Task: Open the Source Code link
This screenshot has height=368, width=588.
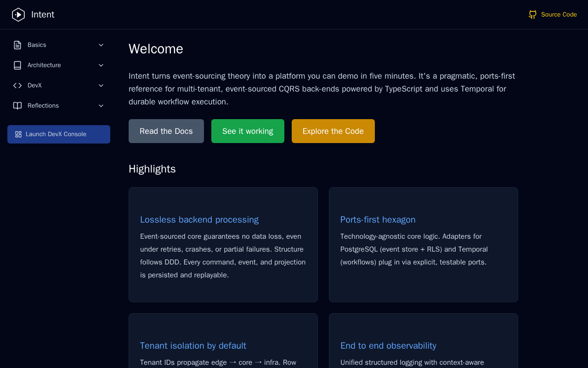Action: click(x=553, y=15)
